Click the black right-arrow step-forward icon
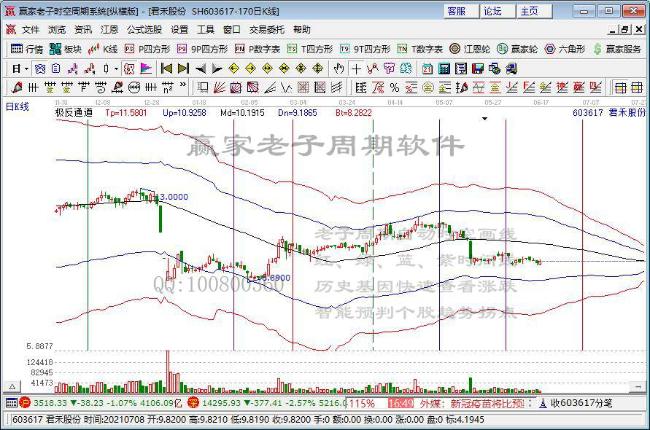 (217, 68)
